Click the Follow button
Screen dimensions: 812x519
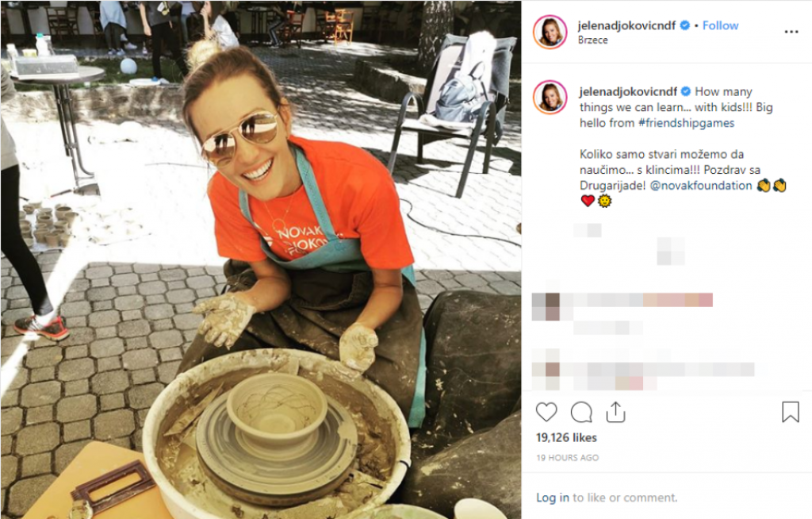pos(720,25)
